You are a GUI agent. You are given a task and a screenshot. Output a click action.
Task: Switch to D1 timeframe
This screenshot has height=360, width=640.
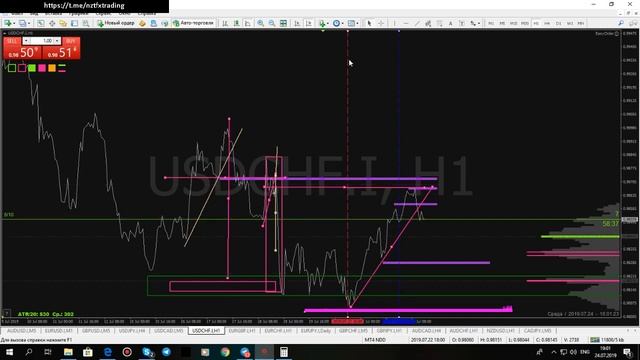[x=559, y=23]
